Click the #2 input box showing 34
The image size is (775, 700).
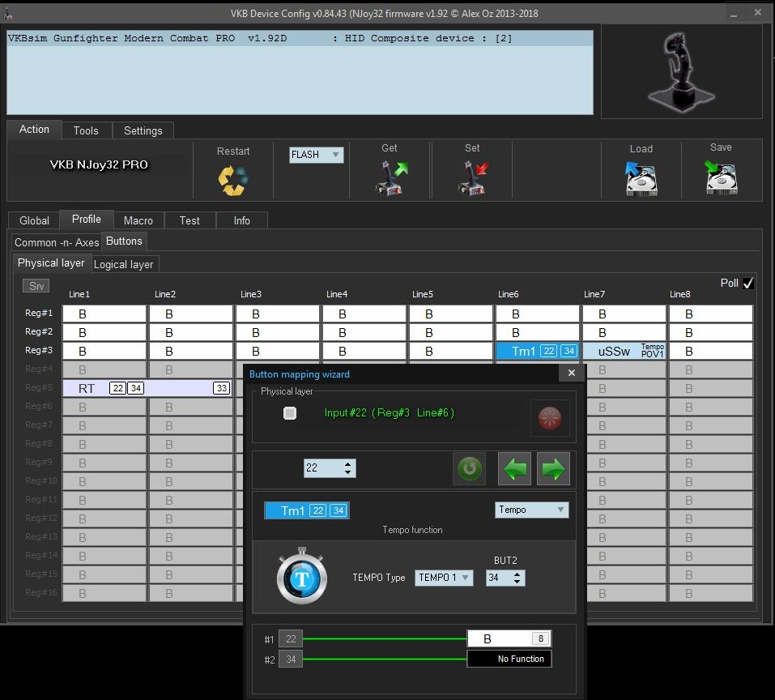tap(291, 659)
